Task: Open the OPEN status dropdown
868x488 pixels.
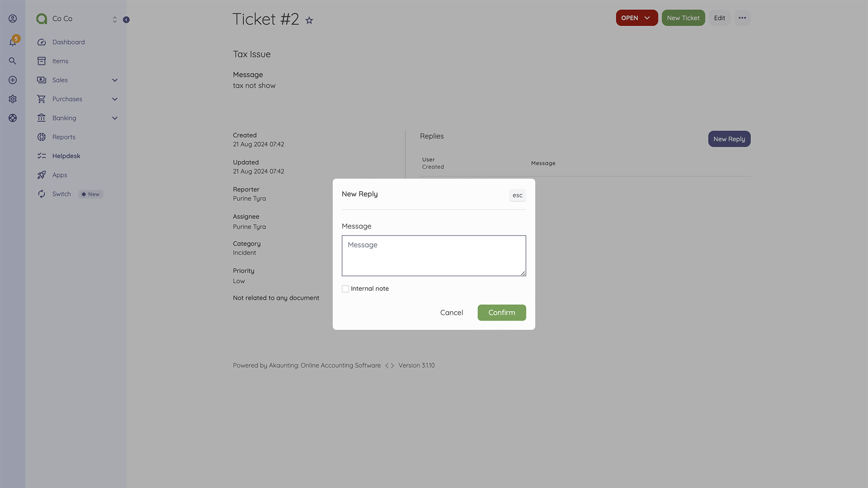Action: coord(637,18)
